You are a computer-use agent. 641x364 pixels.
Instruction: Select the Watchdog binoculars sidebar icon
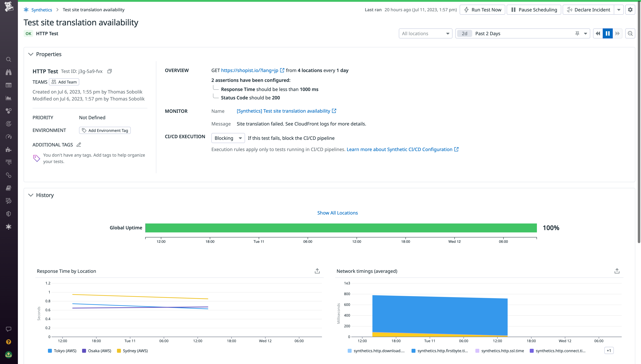[9, 72]
